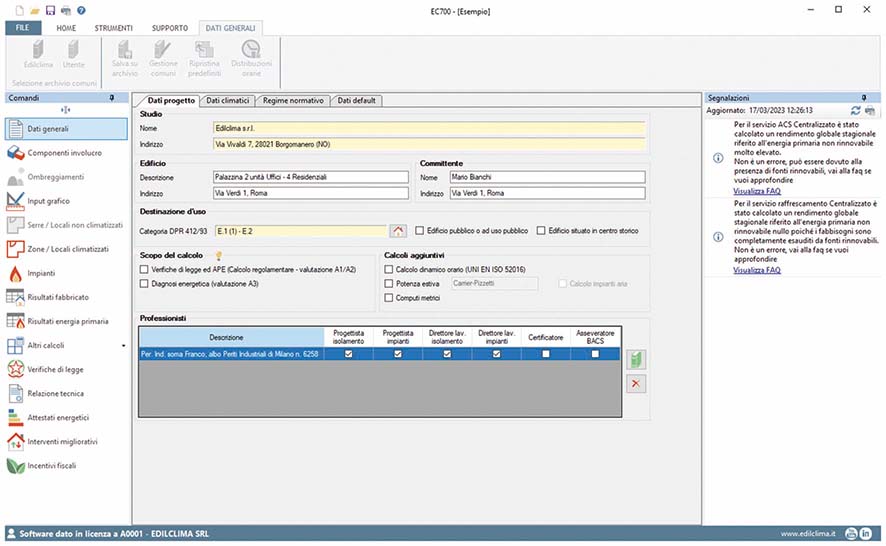Click refresh icon in Segnalazioni panel
This screenshot has height=546, width=886.
[x=855, y=110]
